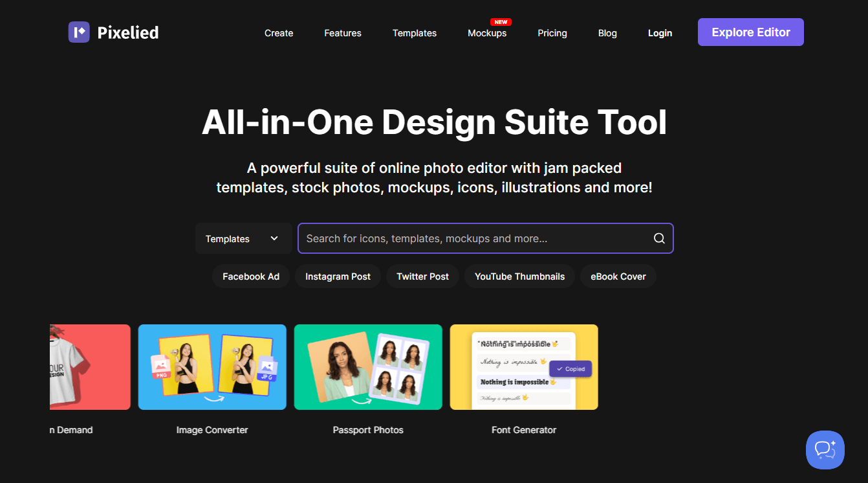The height and width of the screenshot is (483, 868).
Task: Open the Font Generator tool thumbnail
Action: (x=524, y=367)
